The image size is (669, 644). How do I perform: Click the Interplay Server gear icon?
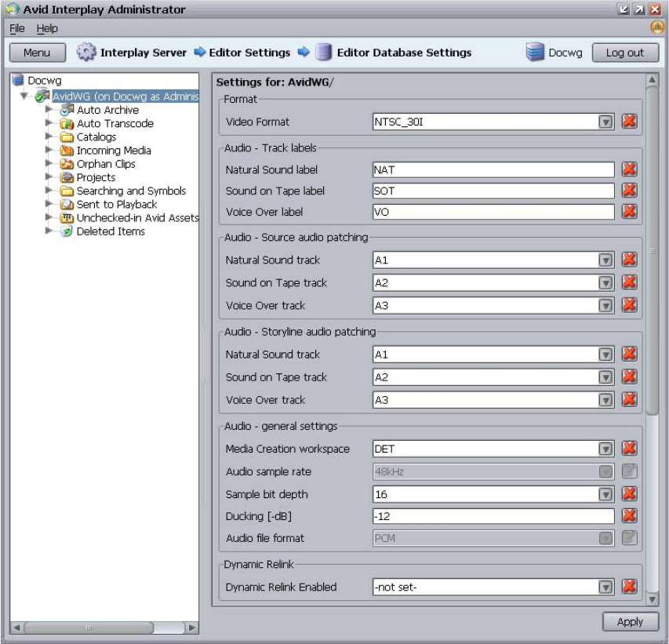(86, 52)
